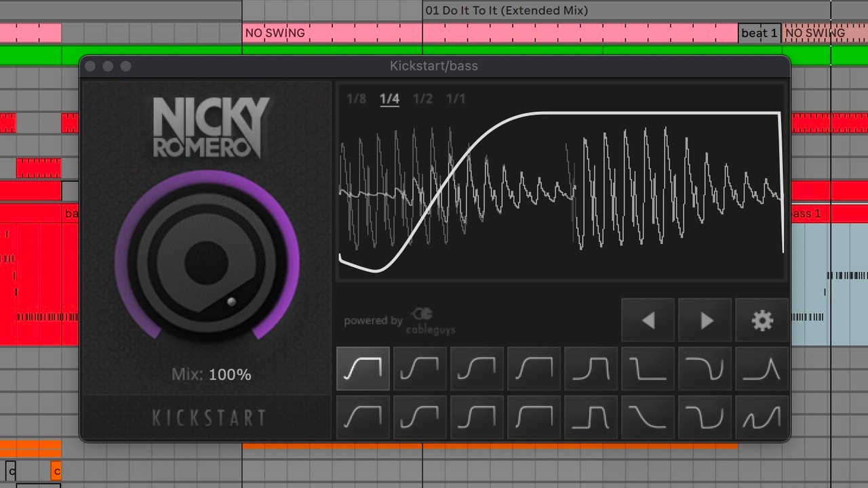Select the first curve preset in the bottom row

pyautogui.click(x=363, y=416)
